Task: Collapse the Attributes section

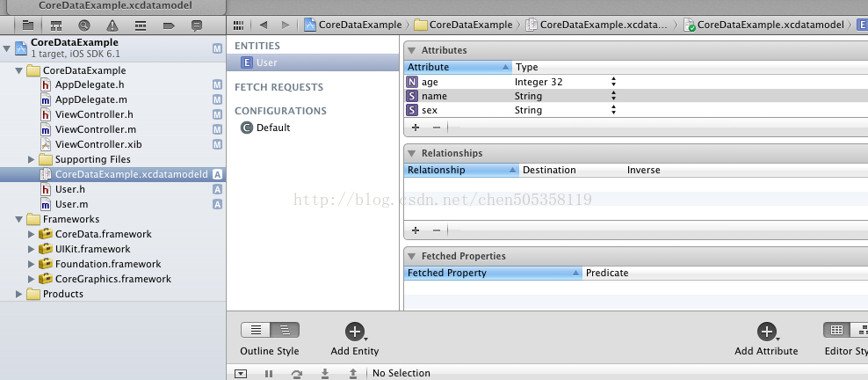Action: coord(412,50)
